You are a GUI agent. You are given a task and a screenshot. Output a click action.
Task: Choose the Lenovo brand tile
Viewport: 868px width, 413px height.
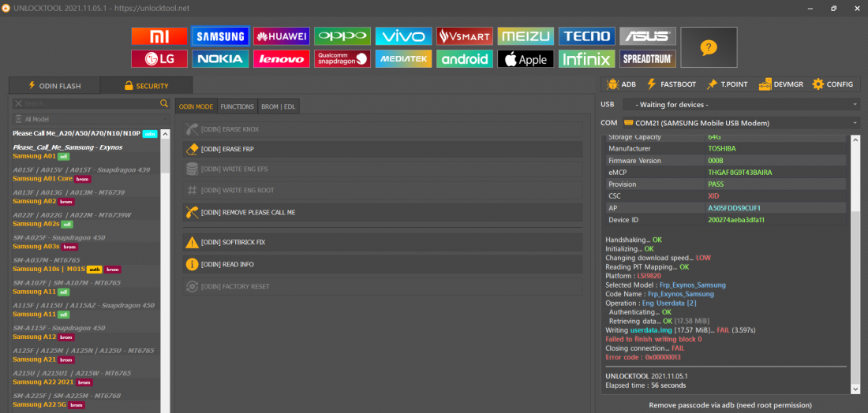[x=281, y=58]
